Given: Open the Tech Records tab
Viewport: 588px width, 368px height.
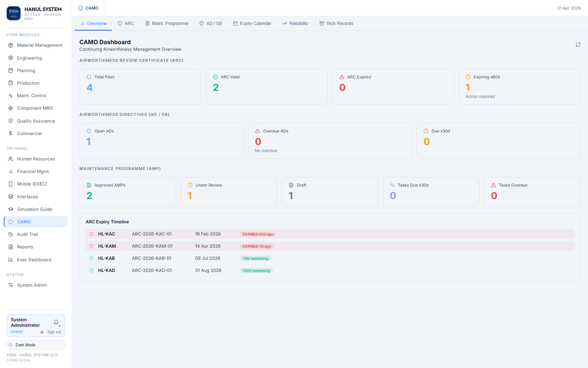Looking at the screenshot, I should click(x=336, y=24).
